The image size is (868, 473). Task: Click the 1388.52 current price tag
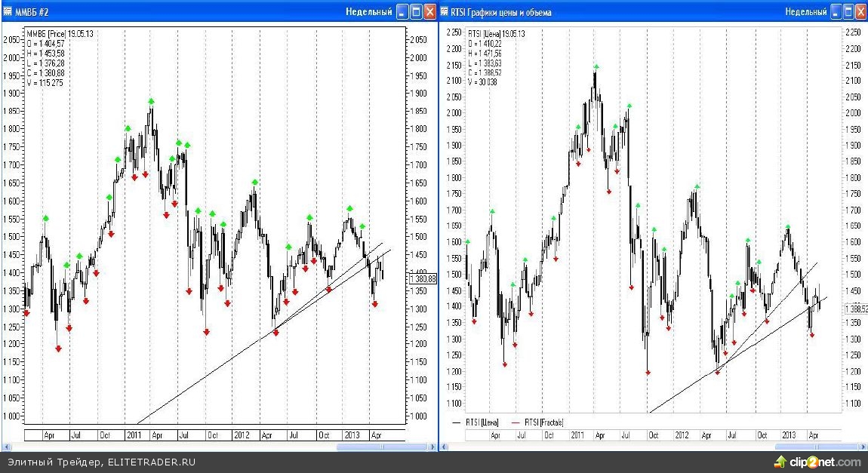coord(855,309)
